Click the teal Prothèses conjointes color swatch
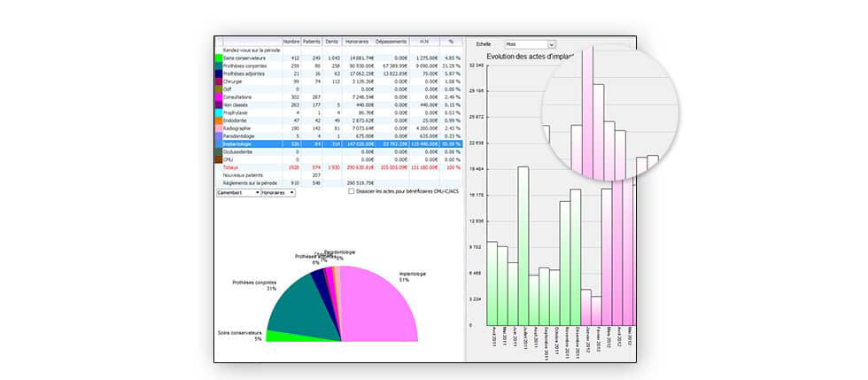Image resolution: width=868 pixels, height=380 pixels. pos(219,66)
